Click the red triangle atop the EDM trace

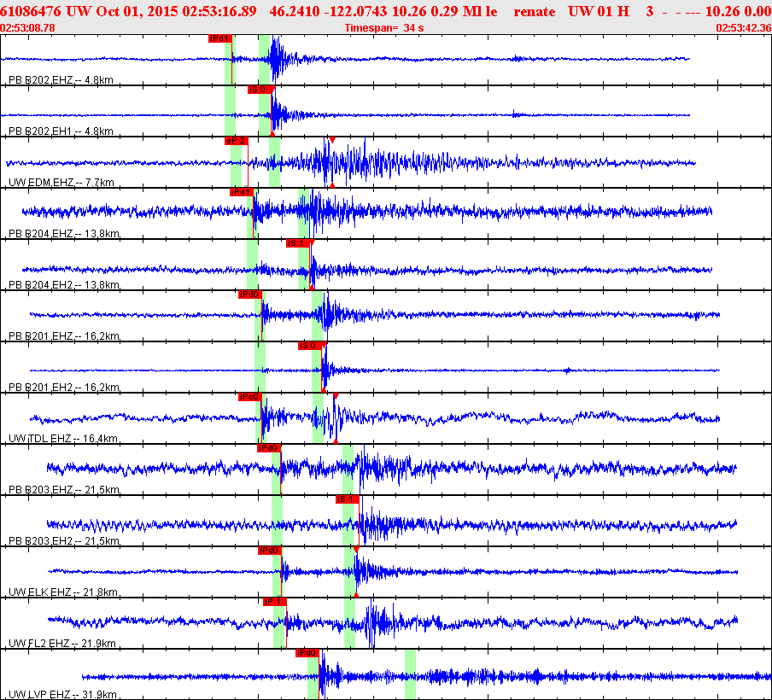click(x=332, y=140)
